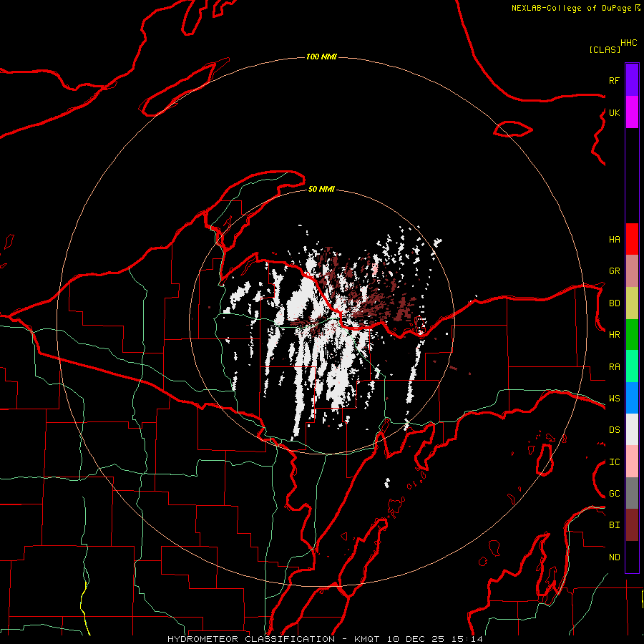The height and width of the screenshot is (644, 644).
Task: Choose the IC light pink swatch
Action: (x=632, y=462)
